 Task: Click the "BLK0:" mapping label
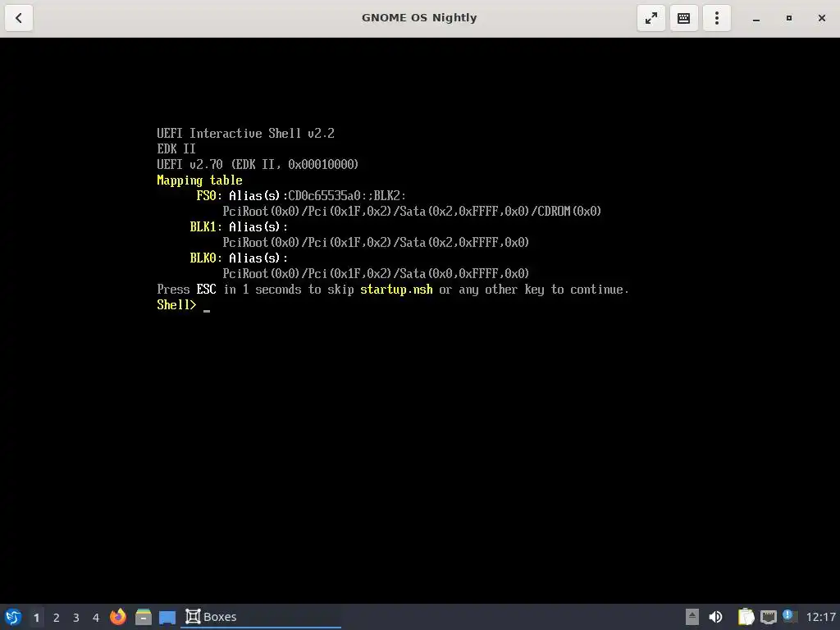(206, 258)
